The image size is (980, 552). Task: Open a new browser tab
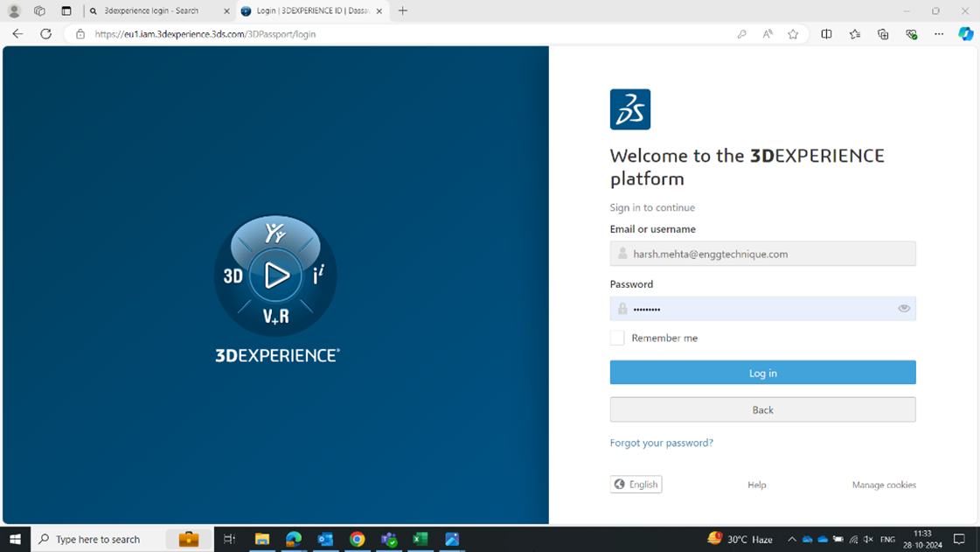coord(403,11)
